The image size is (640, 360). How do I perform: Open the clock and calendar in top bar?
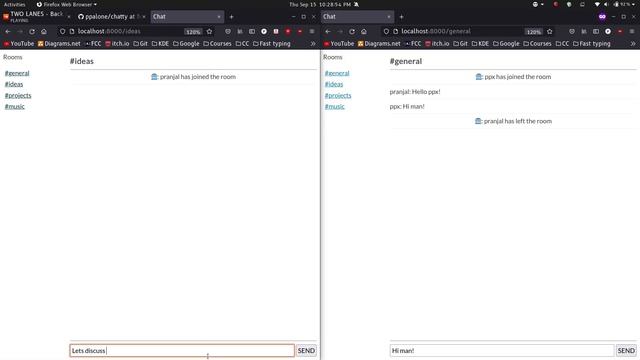point(320,4)
